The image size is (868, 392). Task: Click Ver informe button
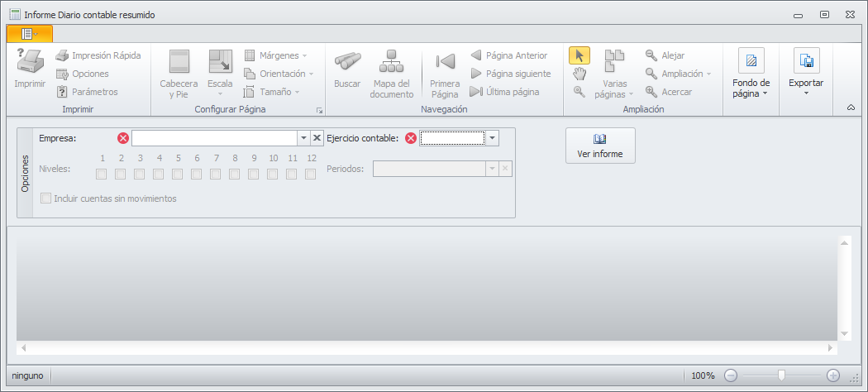(x=600, y=146)
